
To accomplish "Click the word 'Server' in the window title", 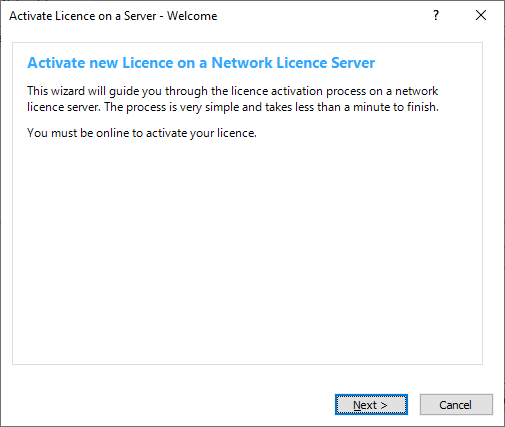I will 140,16.
